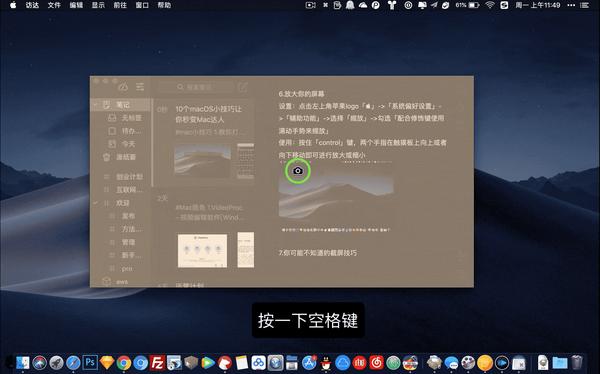Screen dimensions: 600x374
Task: Open the 访达 menu
Action: point(32,5)
